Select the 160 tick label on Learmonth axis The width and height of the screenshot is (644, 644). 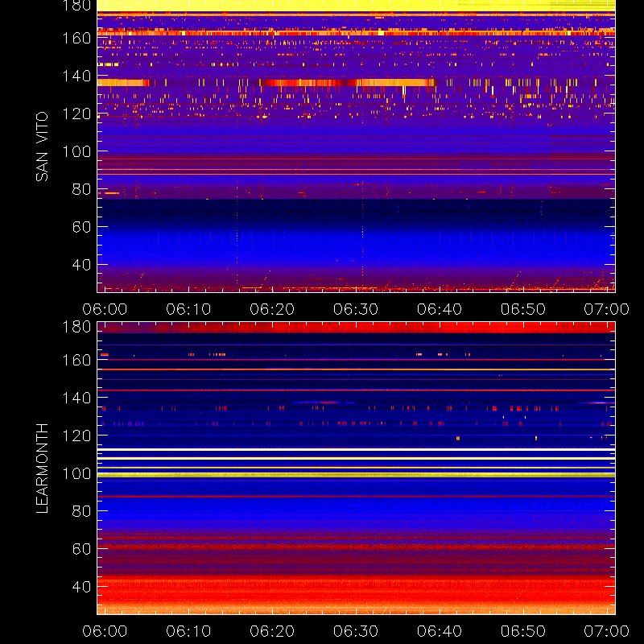pyautogui.click(x=76, y=360)
